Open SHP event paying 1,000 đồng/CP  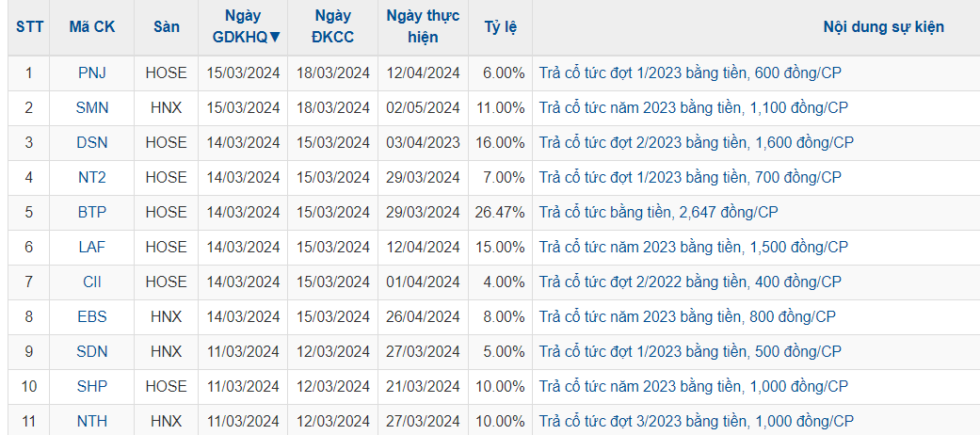coord(693,386)
